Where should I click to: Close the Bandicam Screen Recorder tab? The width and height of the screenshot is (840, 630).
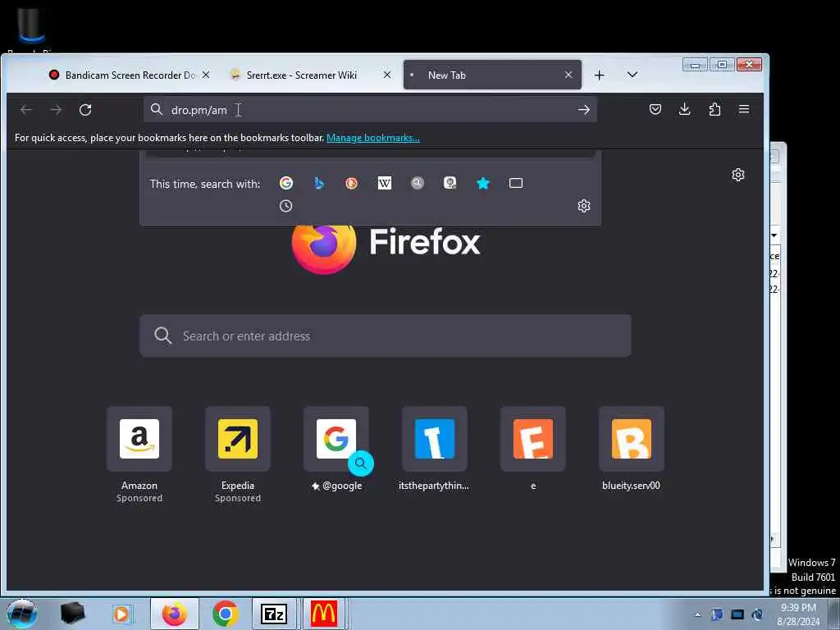206,75
